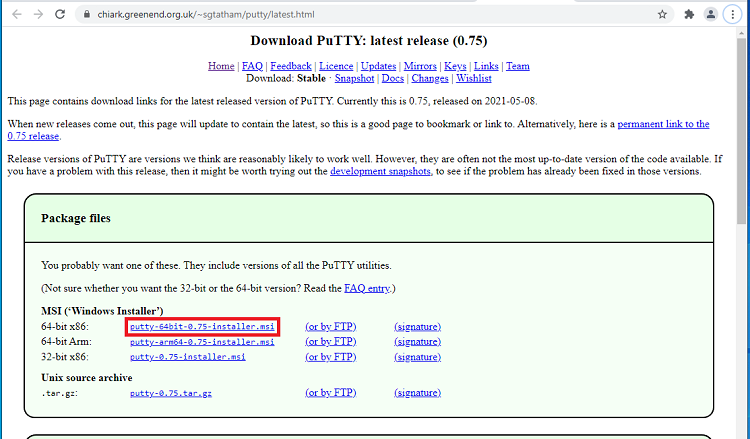Screen dimensions: 750x439
Task: Click the scrollbar up arrow
Action: [x=741, y=32]
